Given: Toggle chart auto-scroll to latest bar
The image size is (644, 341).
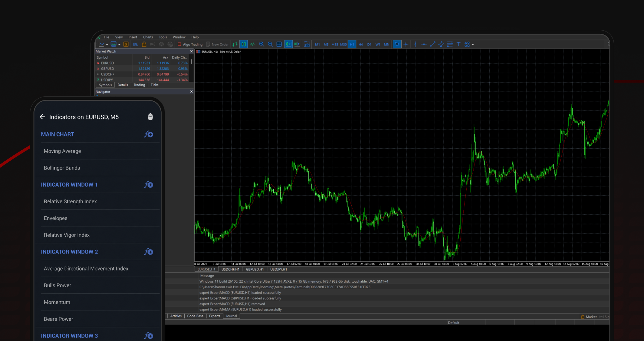Looking at the screenshot, I should click(288, 45).
